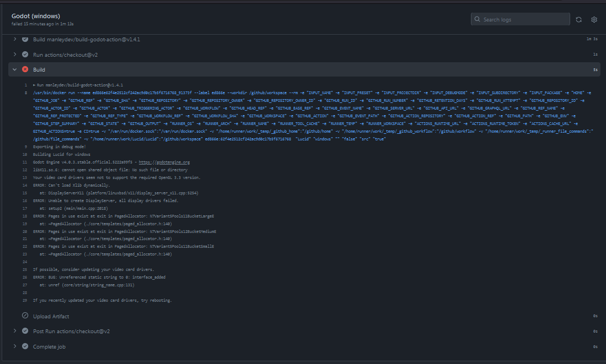Screen dimensions: 606x364
Task: Click the checkmark icon beside Complete job
Action: [x=24, y=346]
